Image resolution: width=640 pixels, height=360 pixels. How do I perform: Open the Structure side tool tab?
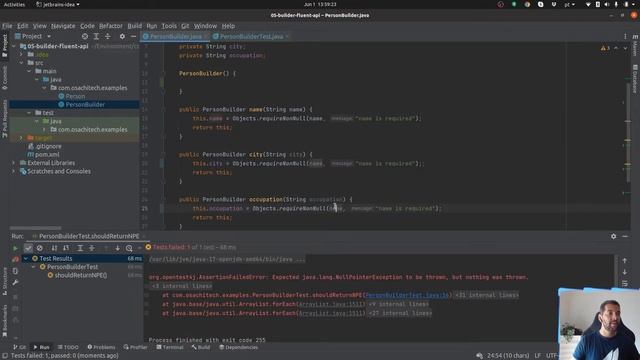(x=4, y=282)
